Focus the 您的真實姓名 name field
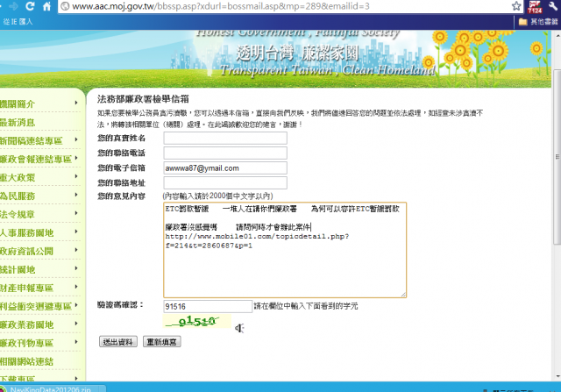This screenshot has height=392, width=561. (225, 139)
